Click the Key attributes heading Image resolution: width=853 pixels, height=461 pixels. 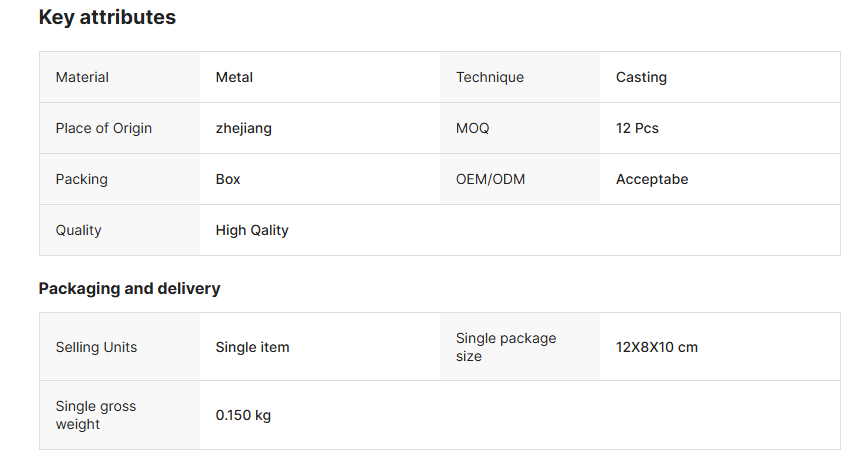point(107,17)
